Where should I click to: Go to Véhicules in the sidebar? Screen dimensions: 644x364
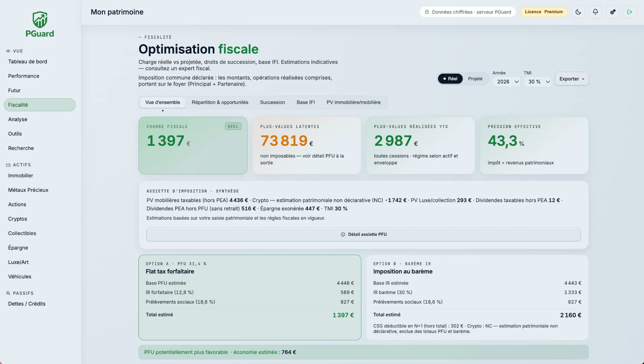pos(40,277)
